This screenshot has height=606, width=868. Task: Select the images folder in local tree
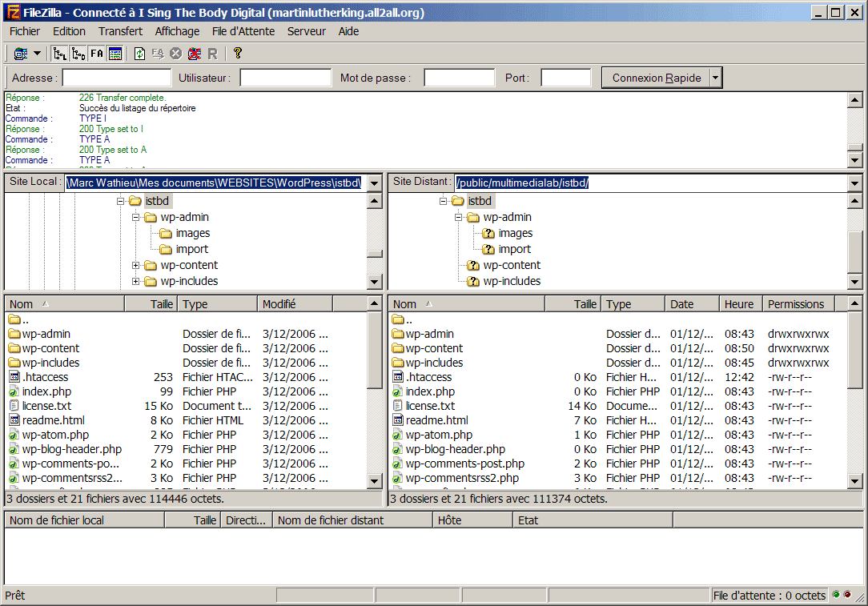click(193, 233)
